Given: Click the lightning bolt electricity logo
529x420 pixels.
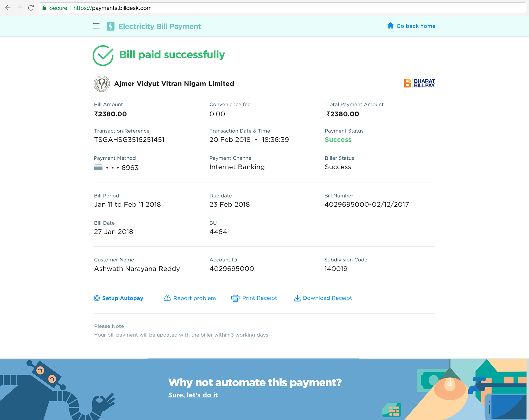Looking at the screenshot, I should 110,26.
